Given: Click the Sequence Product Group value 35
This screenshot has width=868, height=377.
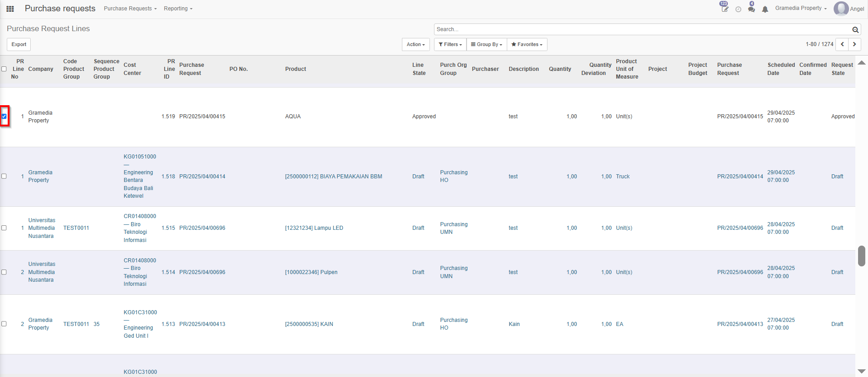Looking at the screenshot, I should coord(96,324).
